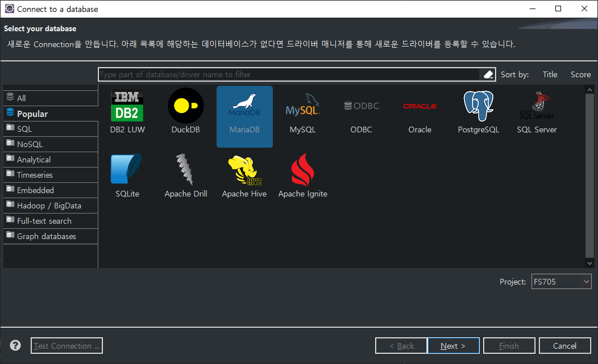Open the Graph databases category
The height and width of the screenshot is (364, 598).
[51, 236]
